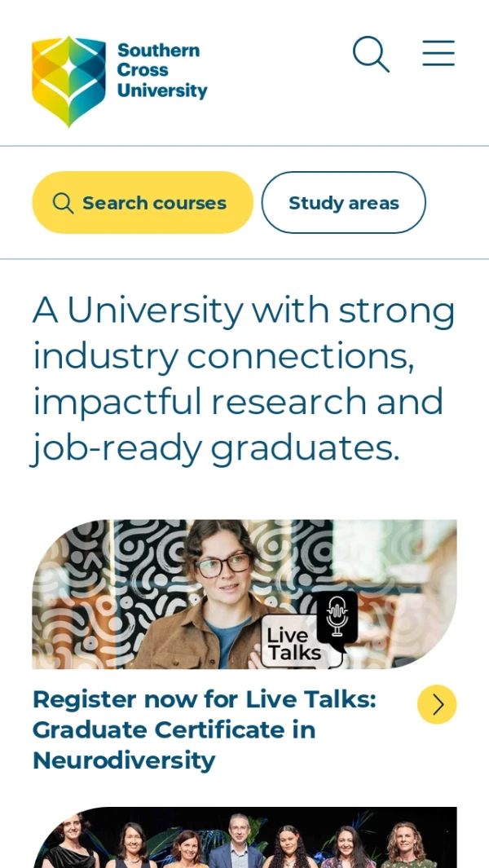Open the hamburger navigation menu
489x868 pixels.
(438, 53)
